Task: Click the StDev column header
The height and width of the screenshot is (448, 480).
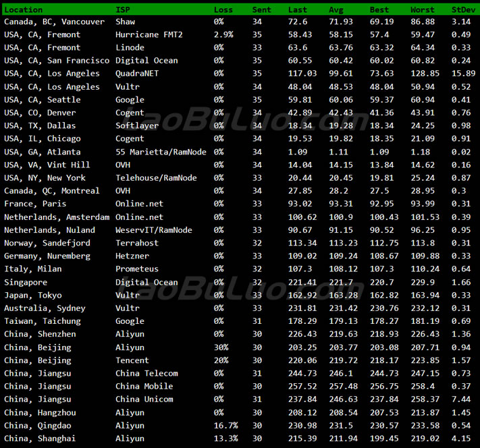Action: click(x=464, y=10)
